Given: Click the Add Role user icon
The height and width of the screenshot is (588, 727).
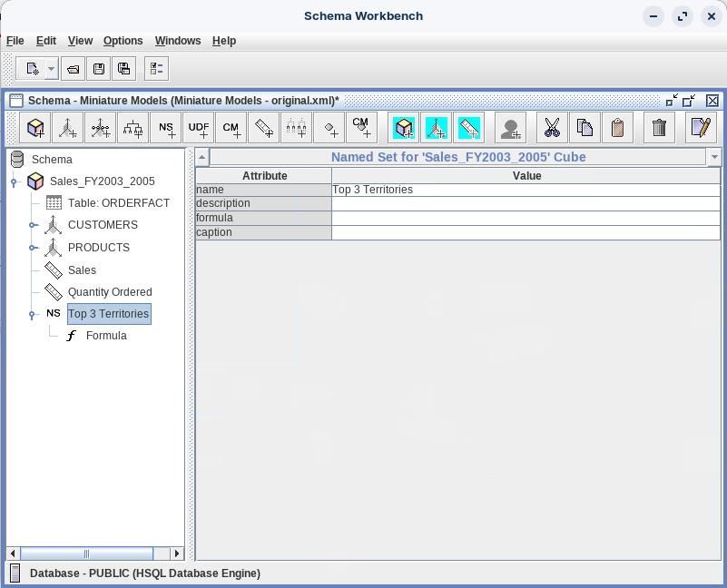Looking at the screenshot, I should click(512, 128).
